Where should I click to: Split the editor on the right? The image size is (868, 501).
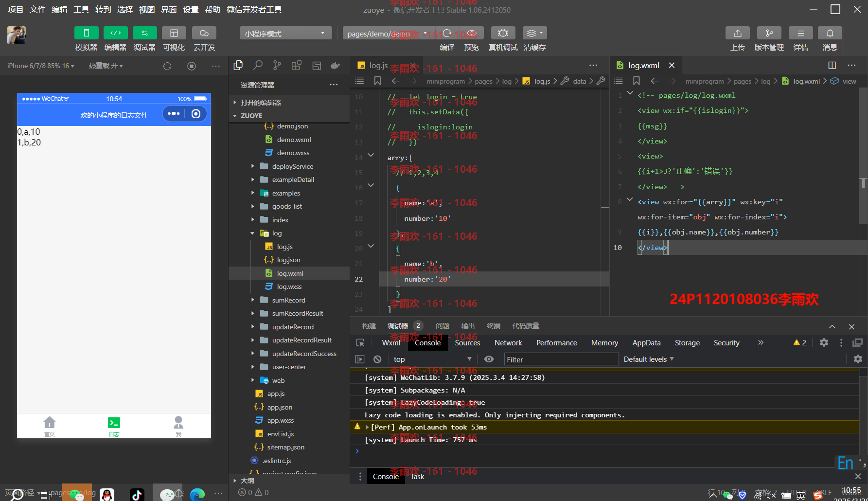(832, 65)
